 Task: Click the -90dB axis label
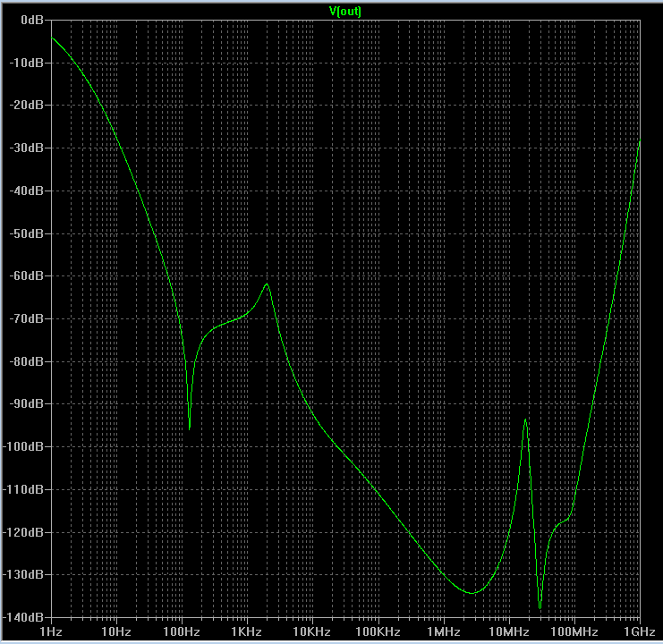(27, 404)
